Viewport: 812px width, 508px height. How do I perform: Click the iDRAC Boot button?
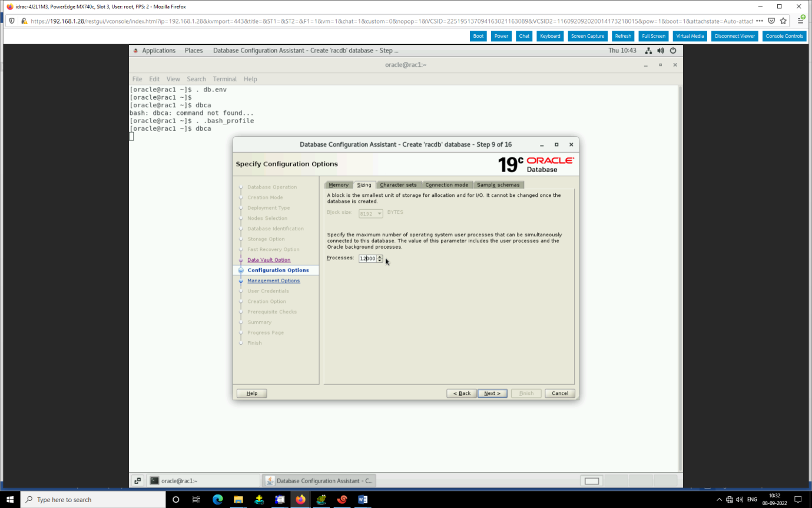[478, 36]
